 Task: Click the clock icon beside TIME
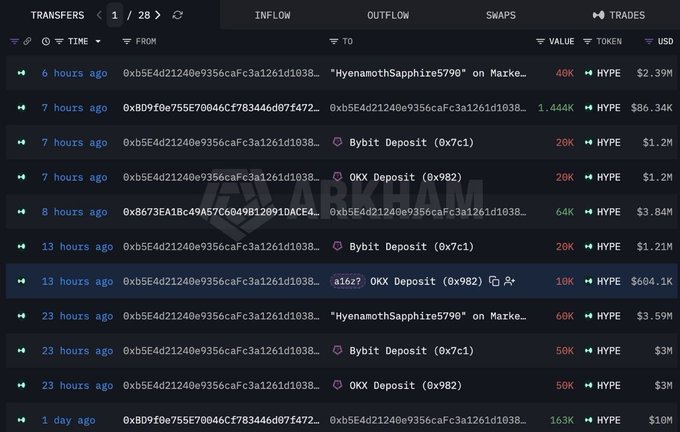[x=46, y=41]
